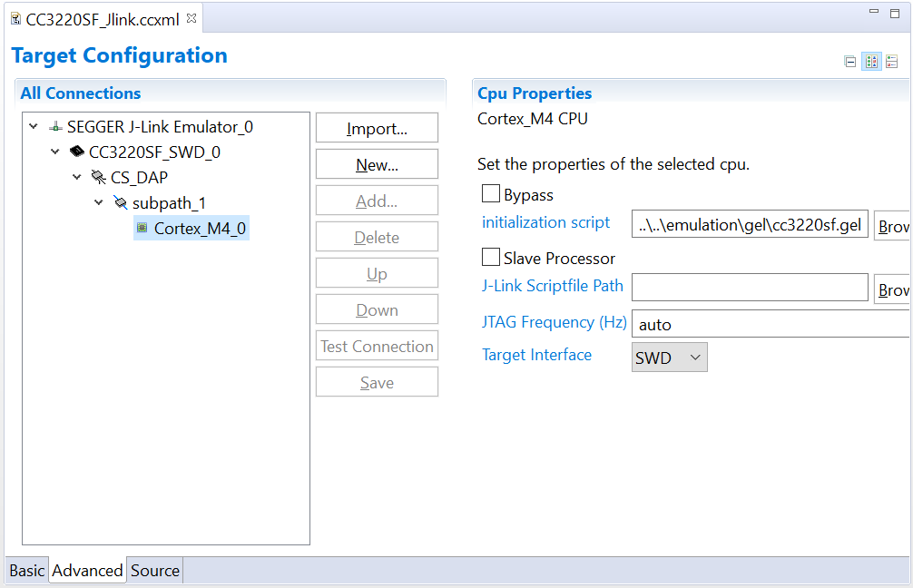
Task: Click the empty J-Link Scriptfile Path field
Action: pyautogui.click(x=750, y=288)
